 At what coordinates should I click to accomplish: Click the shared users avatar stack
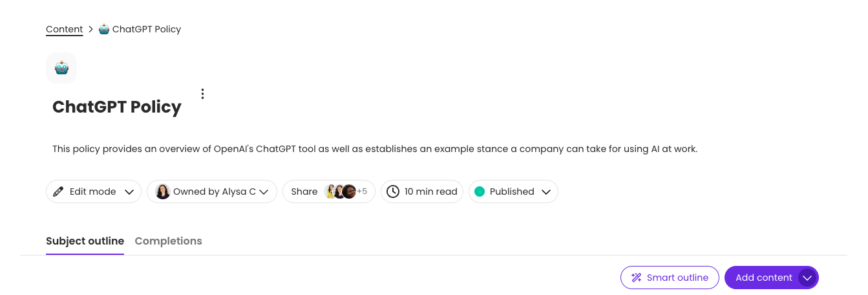pyautogui.click(x=341, y=191)
